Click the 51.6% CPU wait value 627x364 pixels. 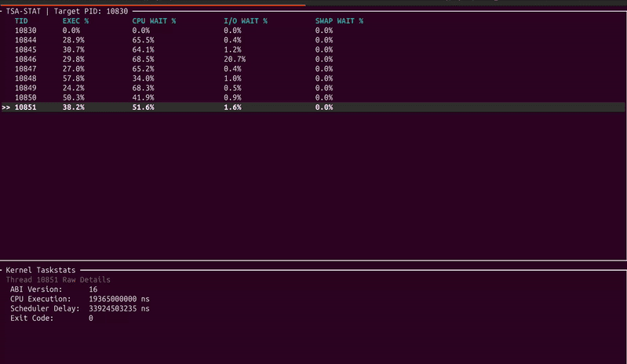[143, 107]
